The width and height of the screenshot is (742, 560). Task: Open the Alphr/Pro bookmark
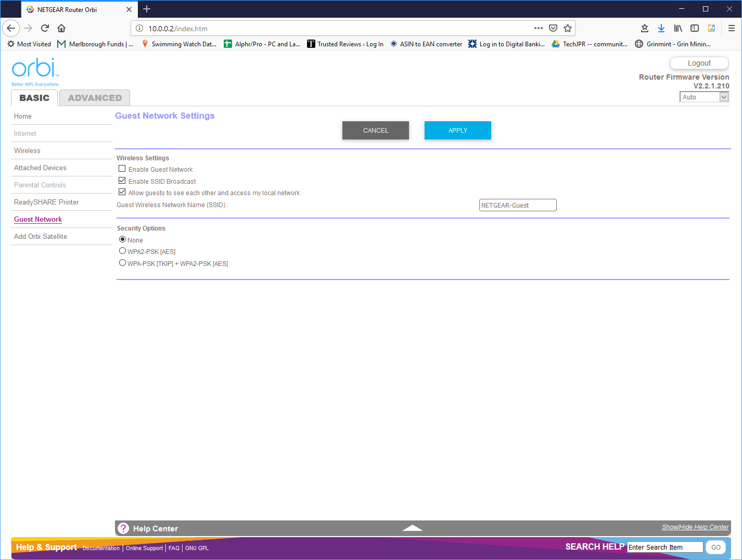262,44
